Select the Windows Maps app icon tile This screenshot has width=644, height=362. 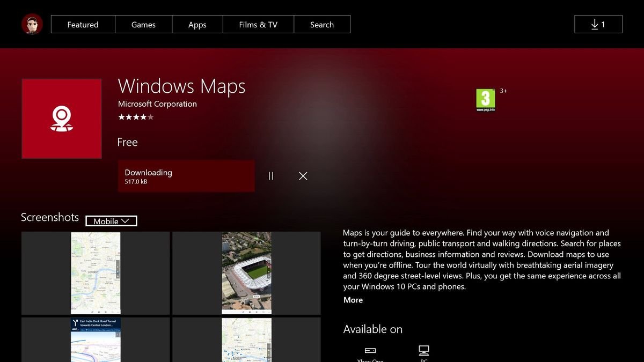click(x=61, y=118)
